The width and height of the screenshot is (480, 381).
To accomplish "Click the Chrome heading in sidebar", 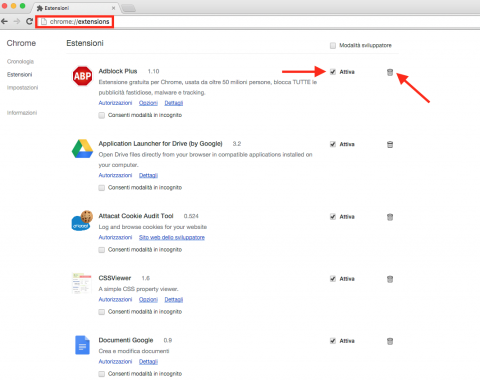I will click(x=21, y=43).
